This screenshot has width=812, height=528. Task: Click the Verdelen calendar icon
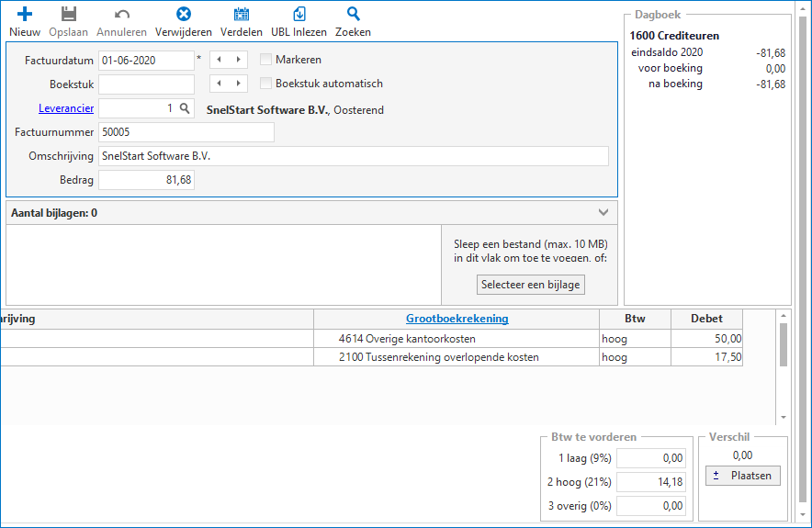[242, 14]
